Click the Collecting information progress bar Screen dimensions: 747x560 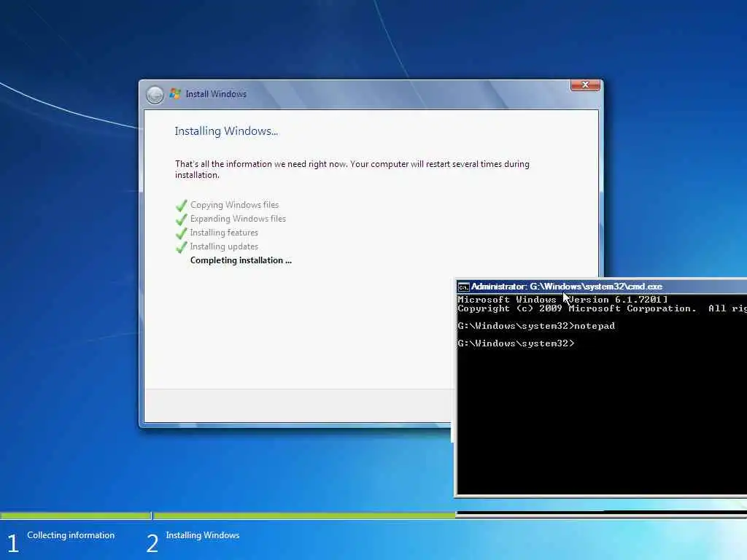(75, 516)
